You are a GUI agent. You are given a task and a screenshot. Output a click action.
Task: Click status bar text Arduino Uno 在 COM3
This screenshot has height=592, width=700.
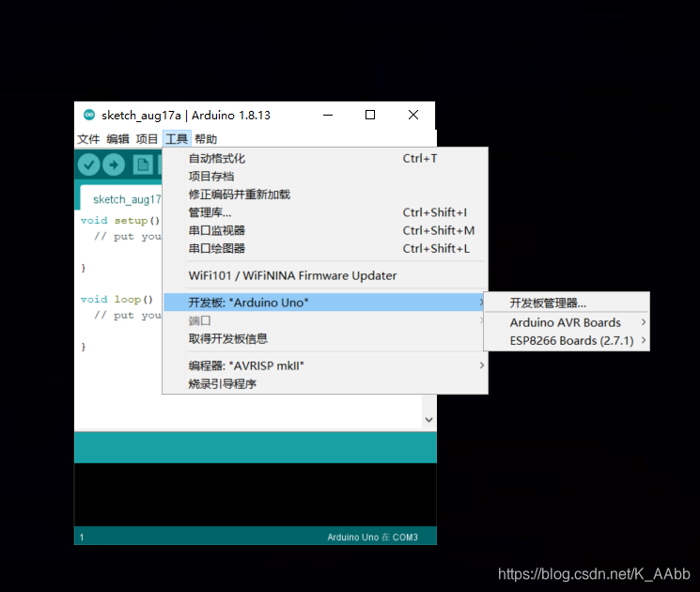tap(372, 537)
